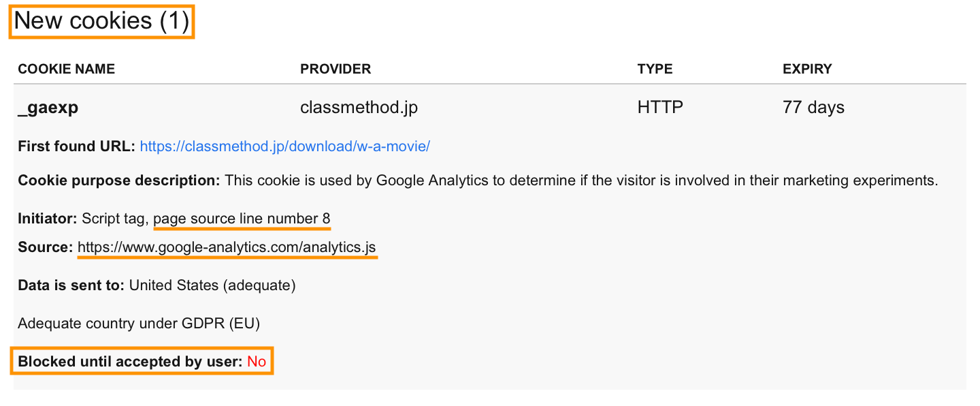Click the New cookies (1) heading
Image resolution: width=980 pixels, height=406 pixels.
click(x=101, y=21)
